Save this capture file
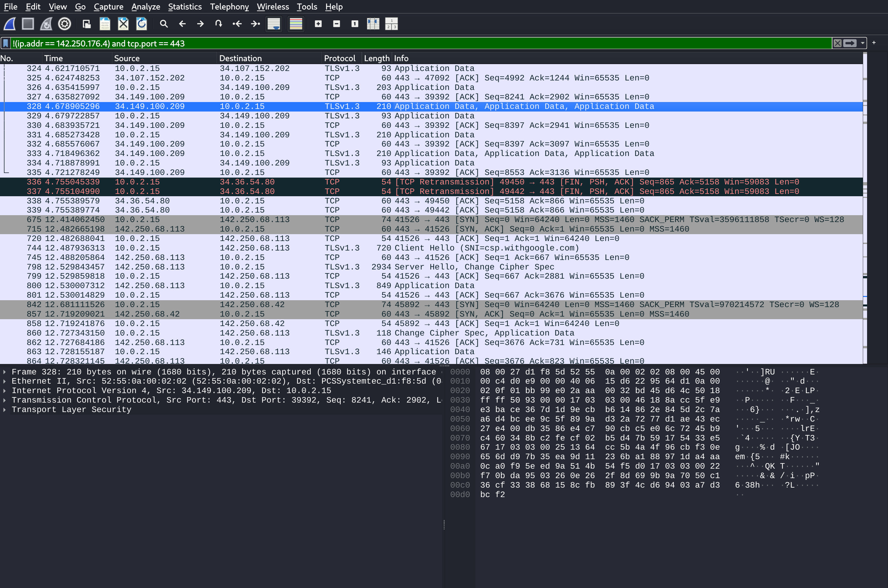The width and height of the screenshot is (888, 588). coord(105,24)
